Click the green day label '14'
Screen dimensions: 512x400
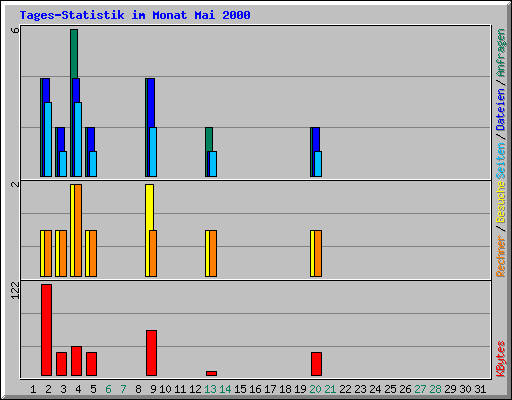[x=225, y=389]
